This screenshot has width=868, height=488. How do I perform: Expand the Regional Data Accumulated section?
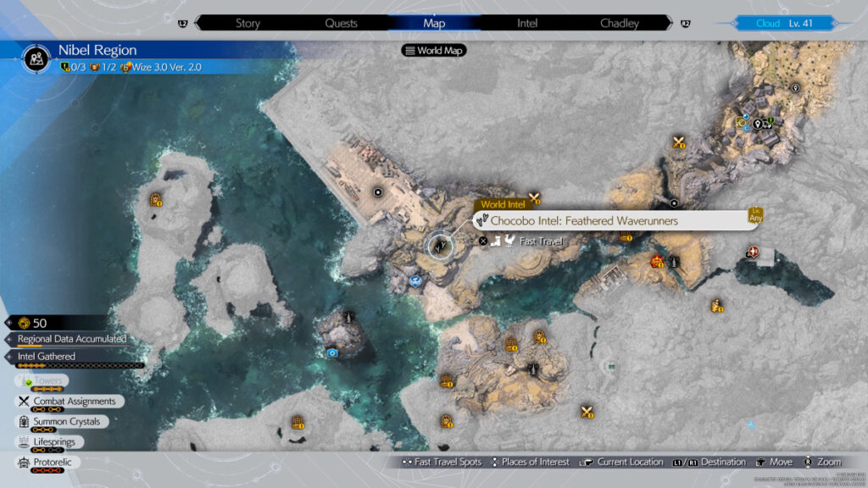point(71,339)
